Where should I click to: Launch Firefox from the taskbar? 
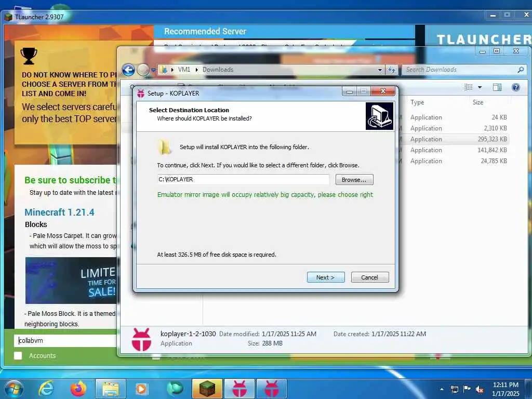point(78,389)
